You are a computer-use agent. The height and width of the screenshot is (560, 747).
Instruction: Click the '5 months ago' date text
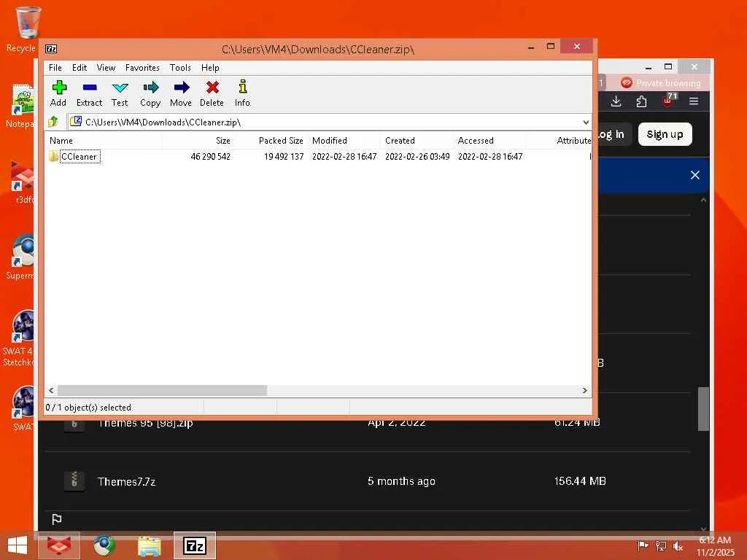tap(401, 481)
